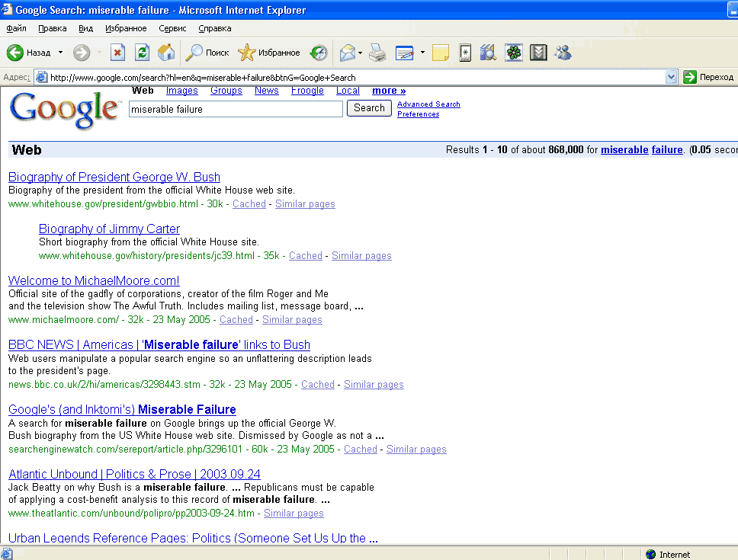Screen dimensions: 738x560
Task: Open Google's (and Inktomi's) Miserable Failure result
Action: click(122, 410)
